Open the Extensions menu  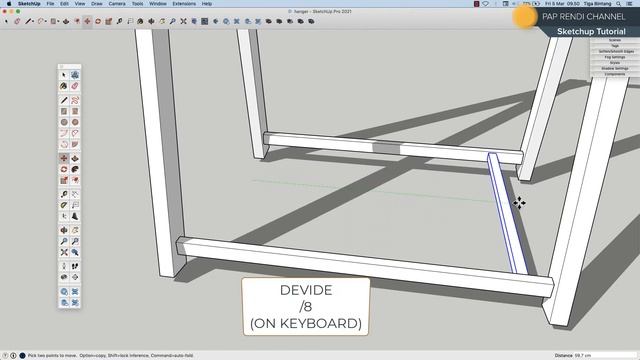(x=184, y=4)
